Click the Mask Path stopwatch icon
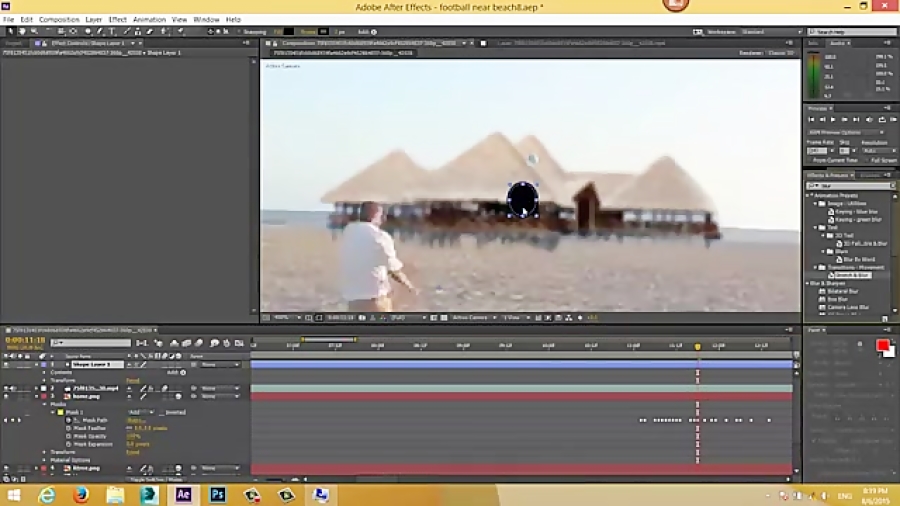The image size is (900, 506). 68,420
